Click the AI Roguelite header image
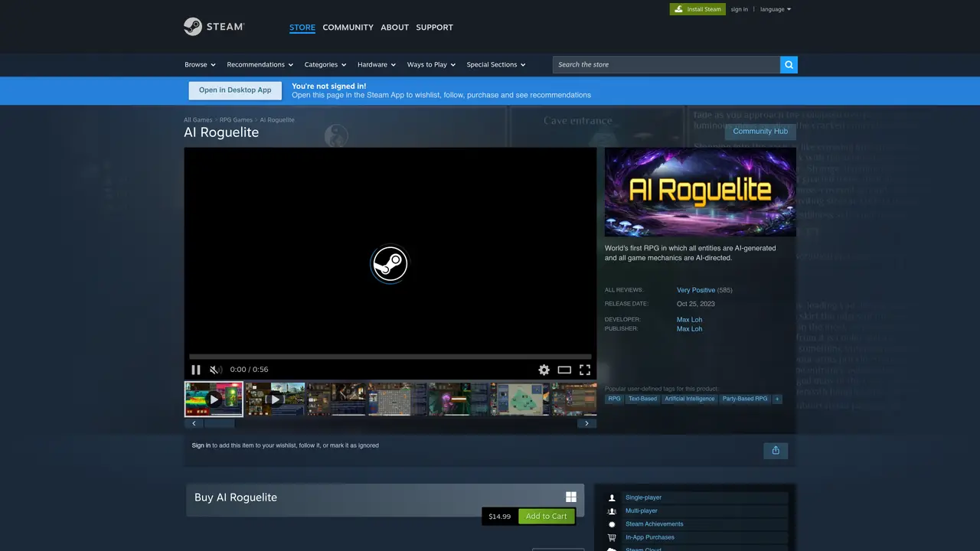 click(701, 192)
